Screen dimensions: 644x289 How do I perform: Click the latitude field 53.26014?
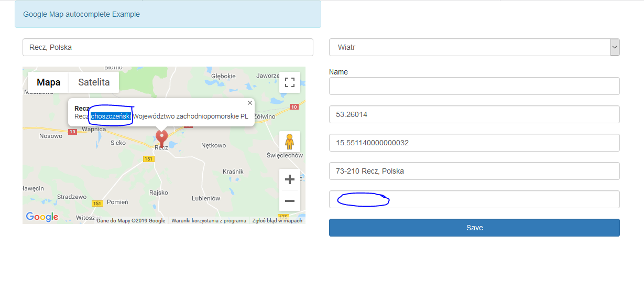coord(474,114)
